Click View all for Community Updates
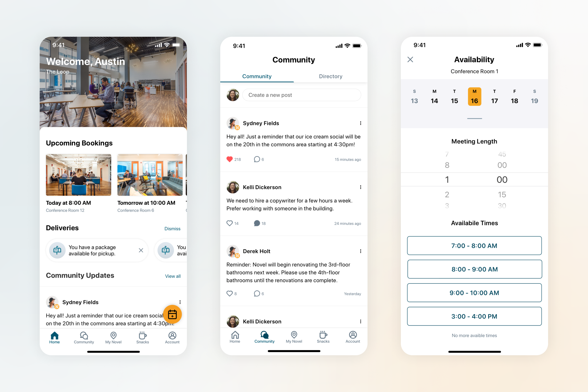This screenshot has width=588, height=392. (173, 276)
